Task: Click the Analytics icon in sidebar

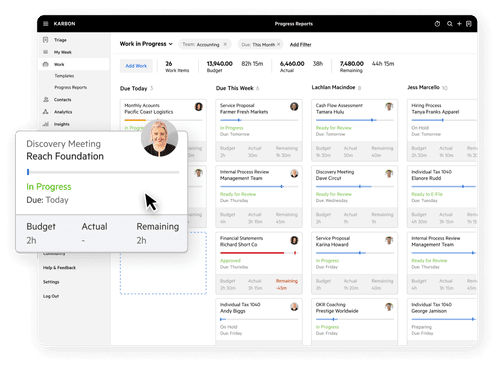Action: point(46,112)
